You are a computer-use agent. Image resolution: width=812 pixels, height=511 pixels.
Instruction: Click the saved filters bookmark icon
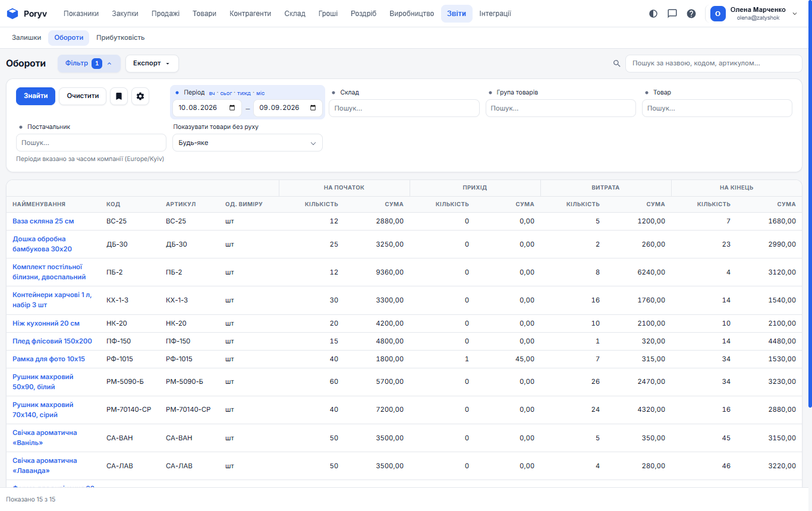pyautogui.click(x=119, y=96)
